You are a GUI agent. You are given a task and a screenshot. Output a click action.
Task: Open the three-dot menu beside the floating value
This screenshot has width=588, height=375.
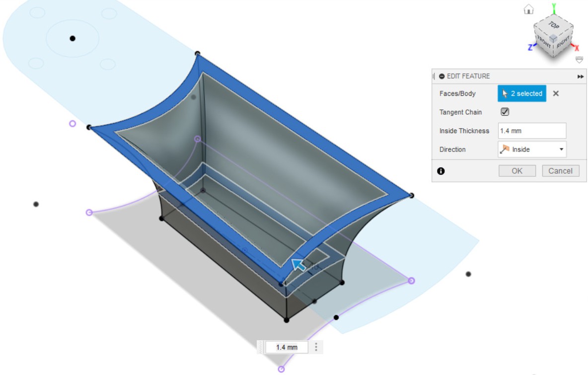(x=316, y=347)
